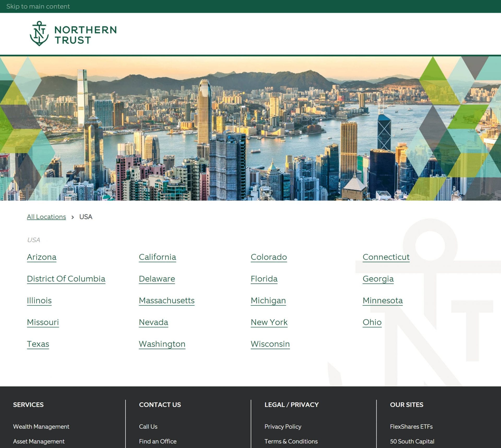
Task: Open the California state page
Action: tap(157, 257)
